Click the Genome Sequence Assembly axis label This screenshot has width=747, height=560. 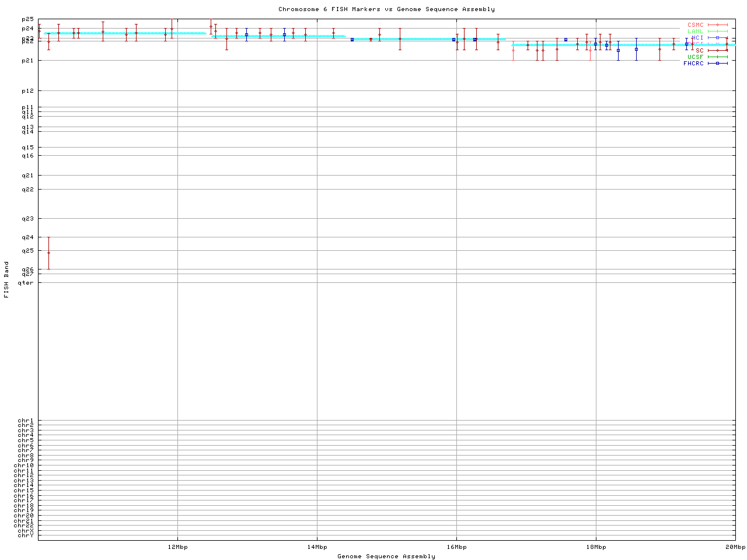pos(386,556)
